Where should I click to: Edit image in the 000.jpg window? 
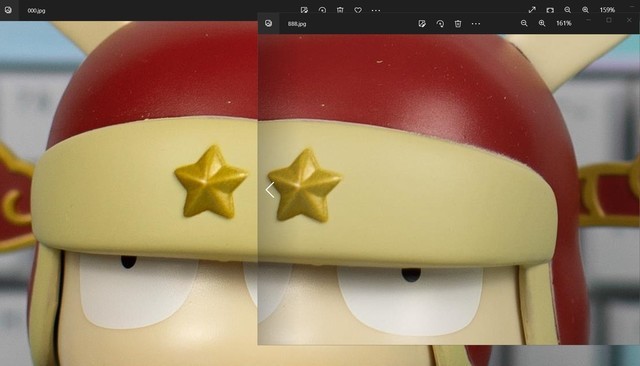304,10
